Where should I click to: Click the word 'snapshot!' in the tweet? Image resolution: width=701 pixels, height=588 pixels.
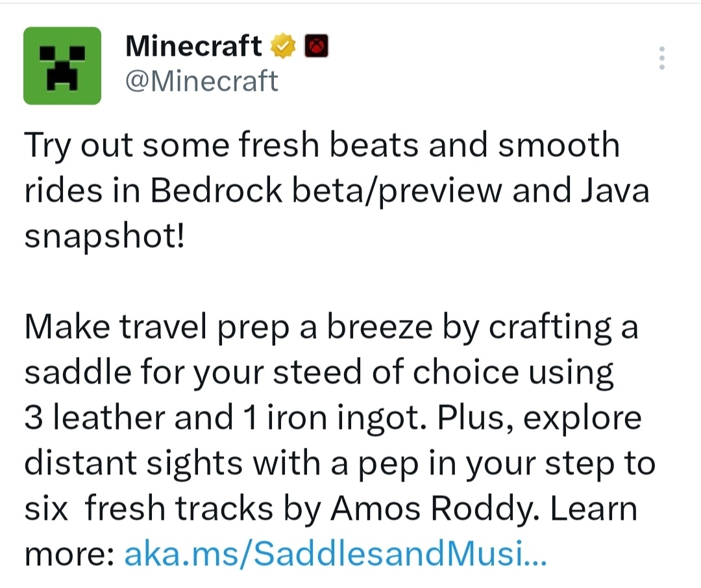tap(104, 236)
